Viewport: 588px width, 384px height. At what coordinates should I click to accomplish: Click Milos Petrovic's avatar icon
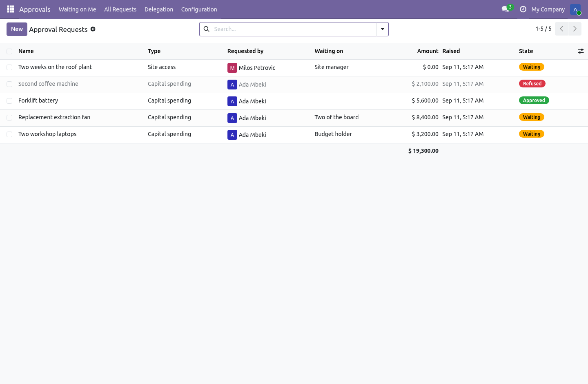click(x=232, y=68)
